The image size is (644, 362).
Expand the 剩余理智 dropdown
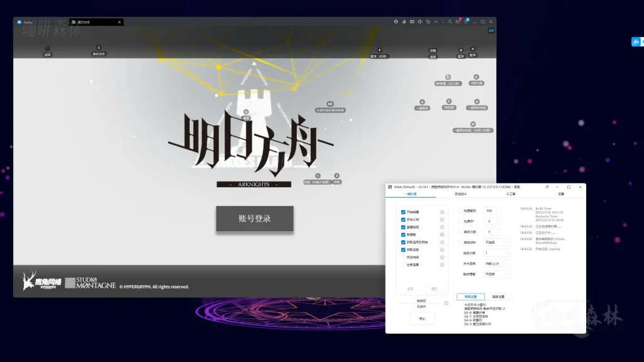point(497,274)
